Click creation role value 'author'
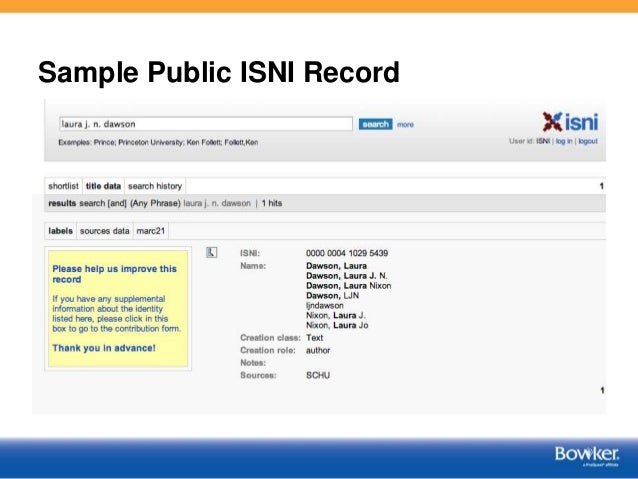Image resolution: width=638 pixels, height=479 pixels. [318, 350]
